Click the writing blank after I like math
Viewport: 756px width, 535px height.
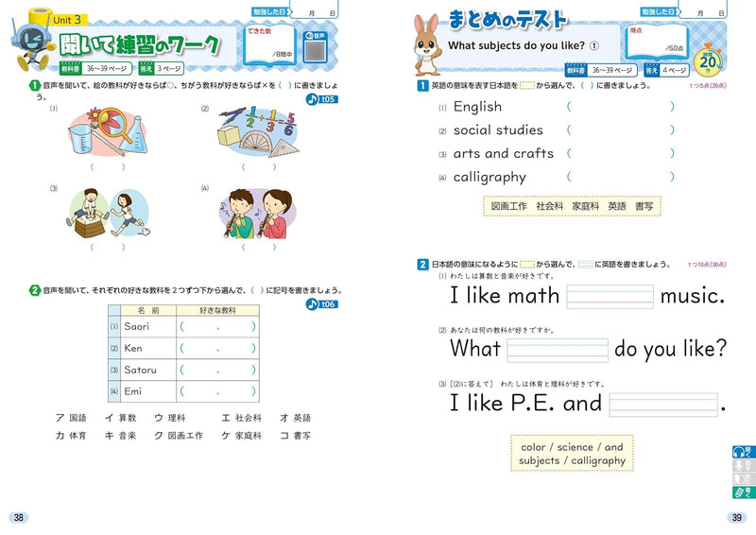[x=610, y=296]
